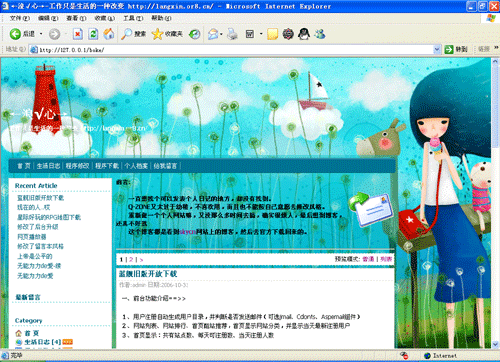Open 生活日志 [4] category link
This screenshot has width=500, height=362.
pyautogui.click(x=43, y=342)
